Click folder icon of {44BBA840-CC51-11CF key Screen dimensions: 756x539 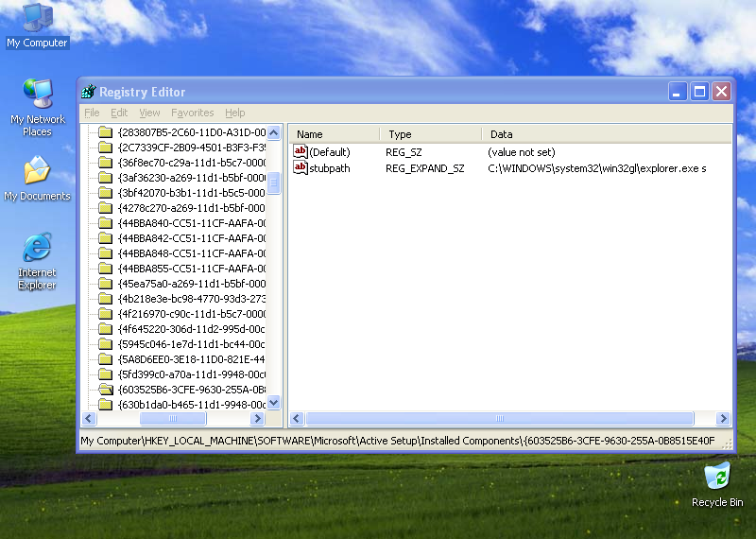[x=105, y=223]
